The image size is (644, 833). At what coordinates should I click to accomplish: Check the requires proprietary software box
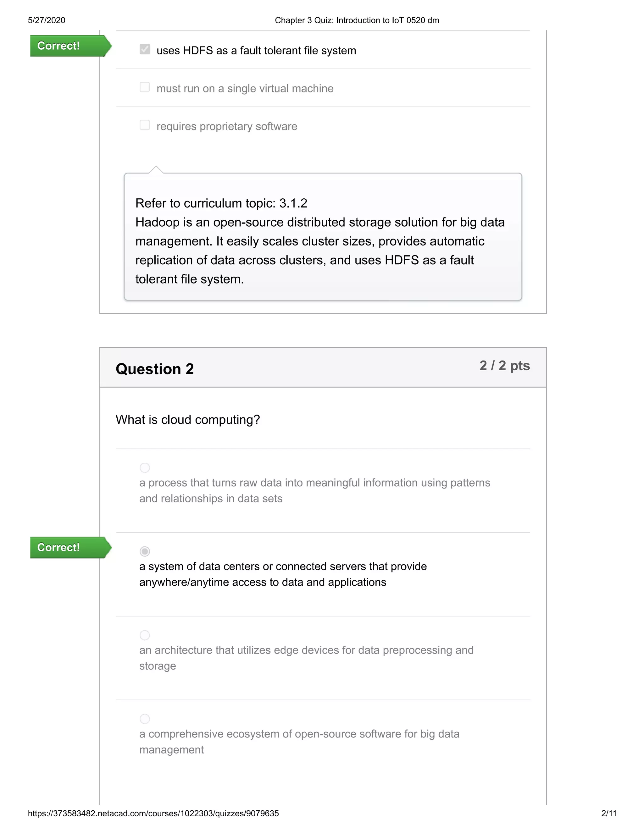tap(145, 125)
